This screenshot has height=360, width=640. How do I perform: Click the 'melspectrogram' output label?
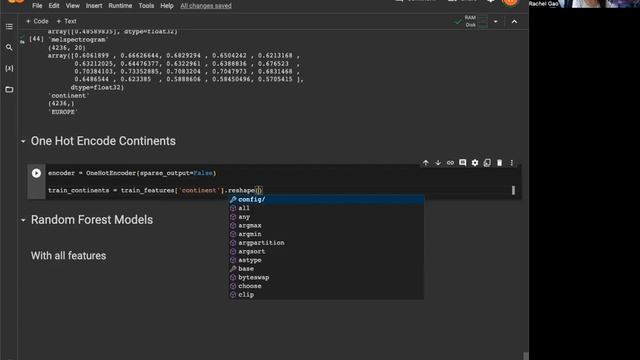(78, 40)
